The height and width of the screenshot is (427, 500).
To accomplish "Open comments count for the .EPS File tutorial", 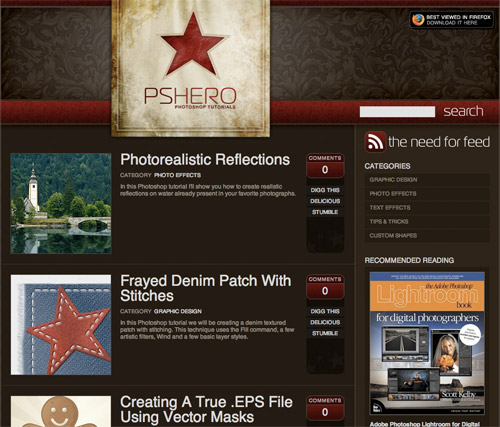I will point(325,408).
